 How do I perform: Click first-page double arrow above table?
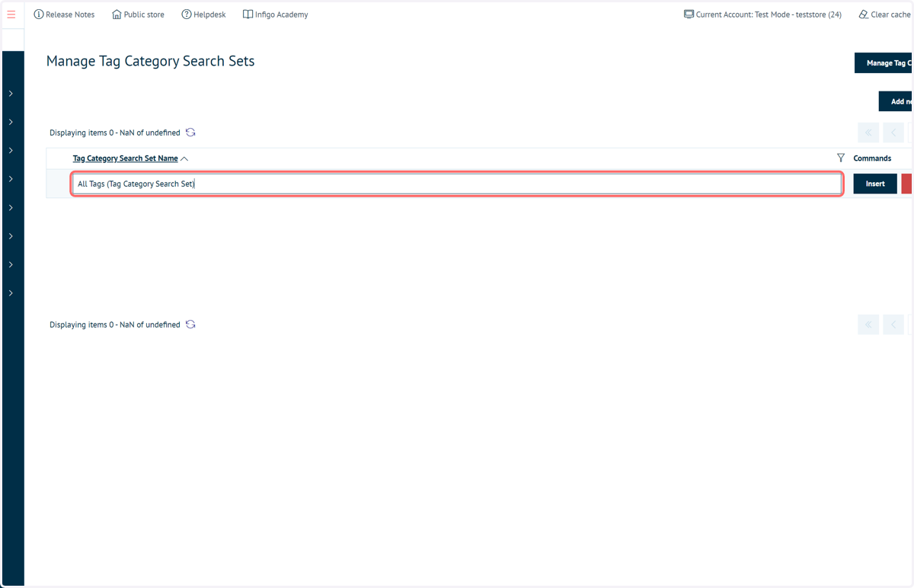868,133
